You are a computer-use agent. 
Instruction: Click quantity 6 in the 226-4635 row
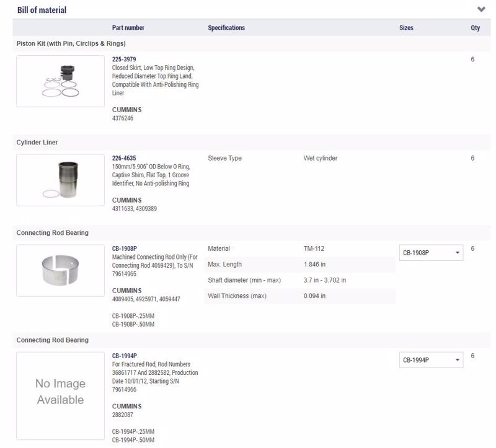(x=472, y=158)
